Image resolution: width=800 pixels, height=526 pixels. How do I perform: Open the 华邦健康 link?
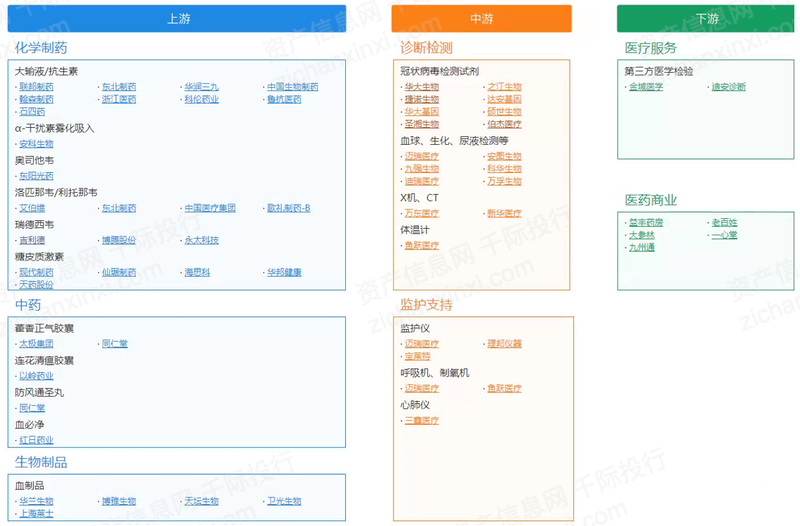tap(284, 272)
